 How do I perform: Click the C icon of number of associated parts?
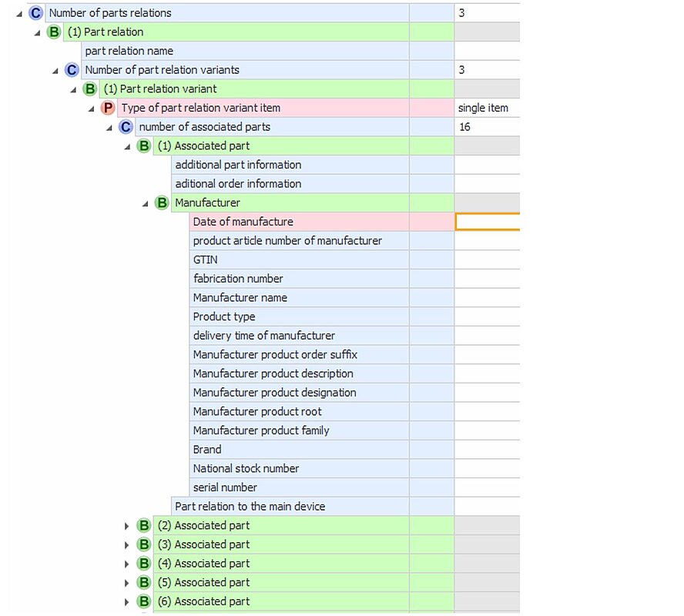[126, 127]
